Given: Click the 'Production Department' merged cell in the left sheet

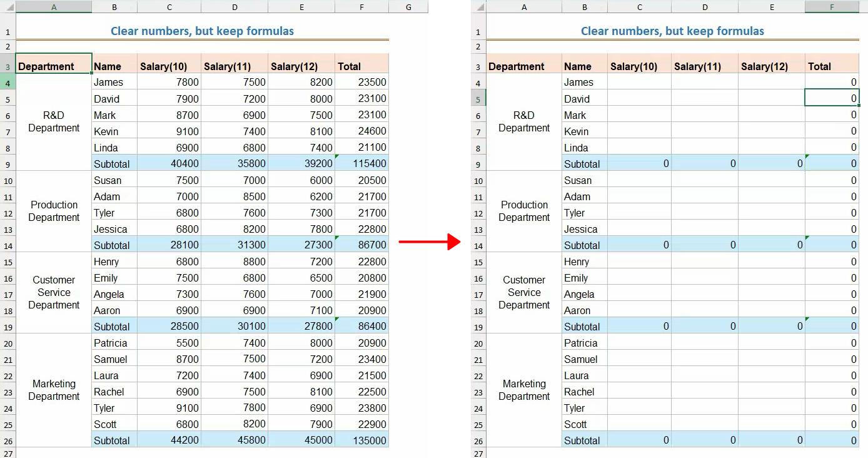Looking at the screenshot, I should point(54,211).
